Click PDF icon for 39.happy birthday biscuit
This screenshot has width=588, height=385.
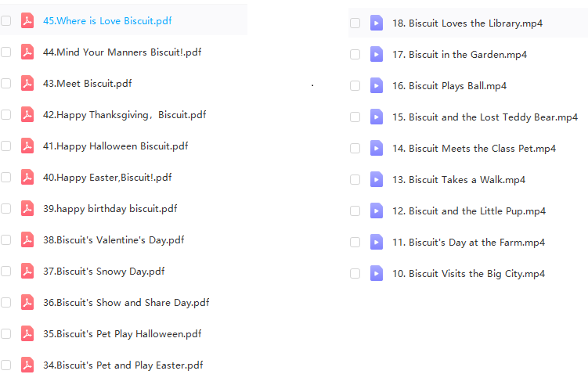pyautogui.click(x=27, y=208)
